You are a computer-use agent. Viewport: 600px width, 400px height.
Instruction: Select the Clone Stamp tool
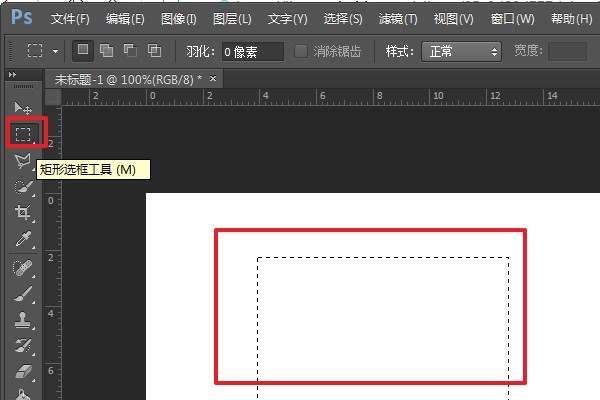coord(23,320)
